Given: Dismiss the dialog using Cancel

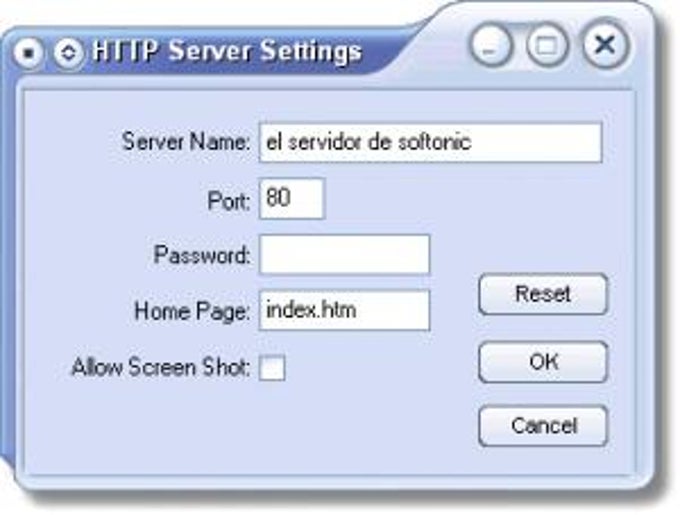Looking at the screenshot, I should 543,425.
